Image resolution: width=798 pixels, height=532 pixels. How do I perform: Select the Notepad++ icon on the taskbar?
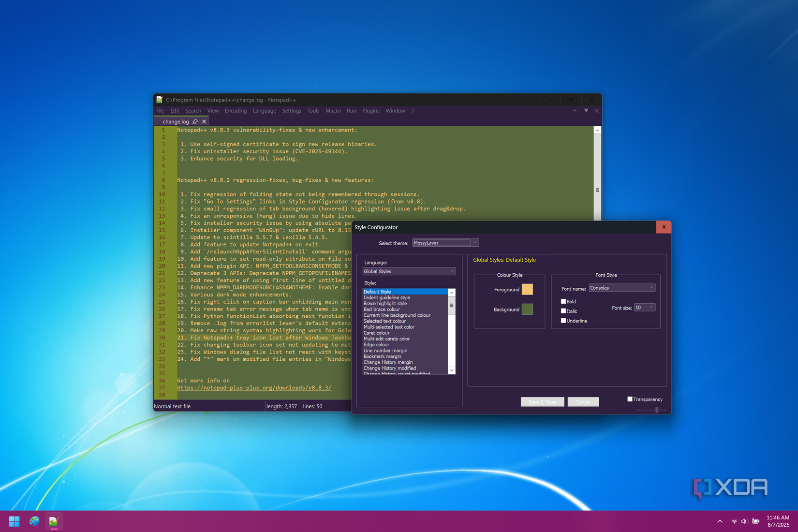pos(54,521)
